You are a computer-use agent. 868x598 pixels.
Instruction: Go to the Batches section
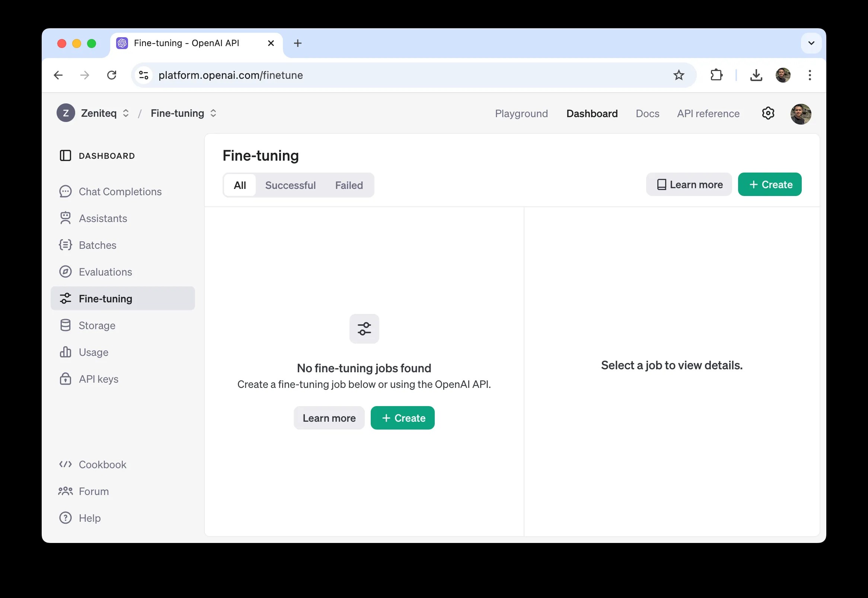coord(98,245)
